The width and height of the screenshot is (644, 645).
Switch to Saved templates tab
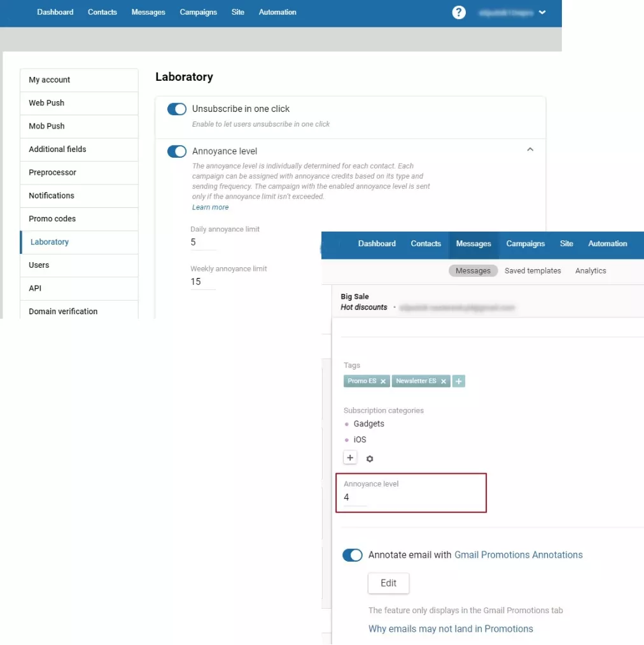click(x=533, y=271)
